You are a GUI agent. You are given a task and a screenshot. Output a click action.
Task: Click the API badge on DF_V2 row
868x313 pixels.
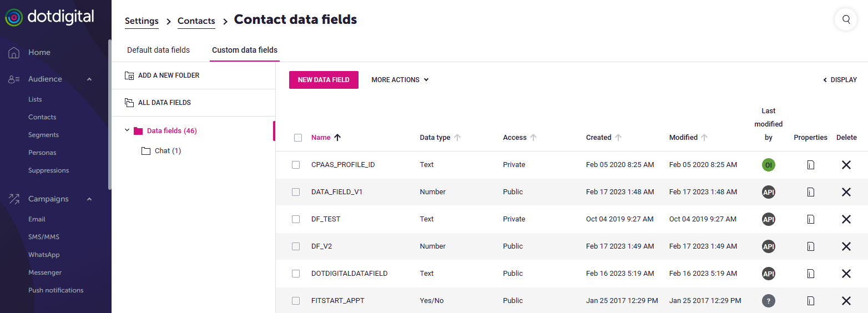[x=768, y=246]
